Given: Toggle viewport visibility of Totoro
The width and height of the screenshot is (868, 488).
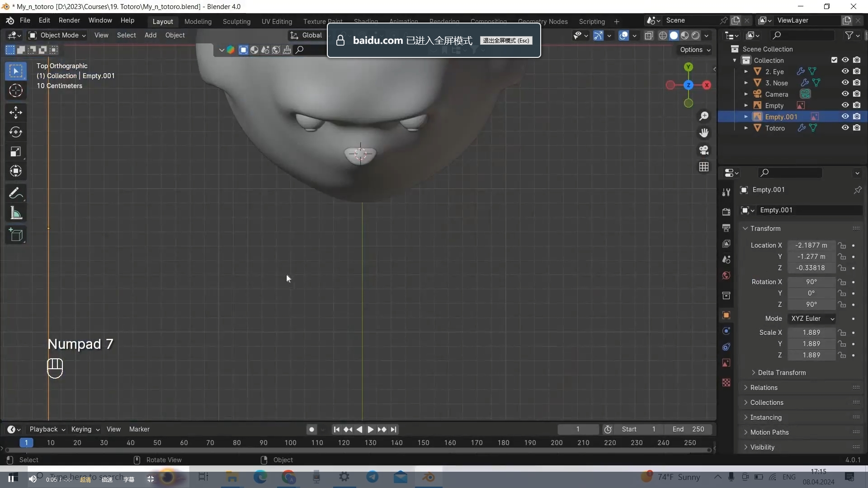Looking at the screenshot, I should pos(845,128).
